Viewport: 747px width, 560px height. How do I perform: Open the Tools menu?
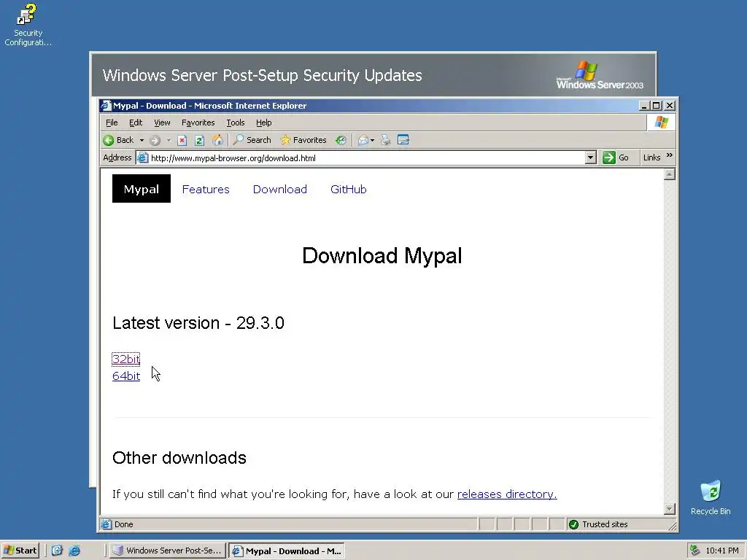tap(236, 122)
